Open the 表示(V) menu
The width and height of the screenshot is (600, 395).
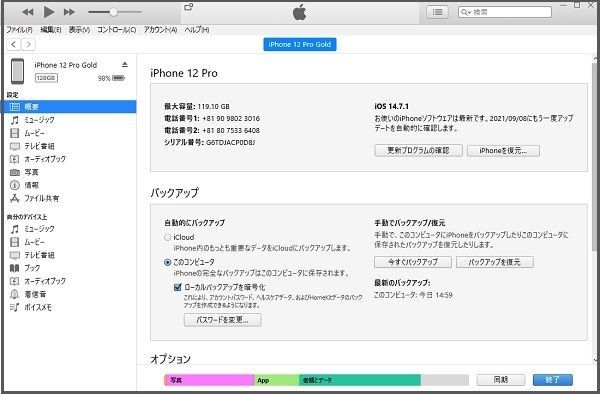tap(79, 29)
